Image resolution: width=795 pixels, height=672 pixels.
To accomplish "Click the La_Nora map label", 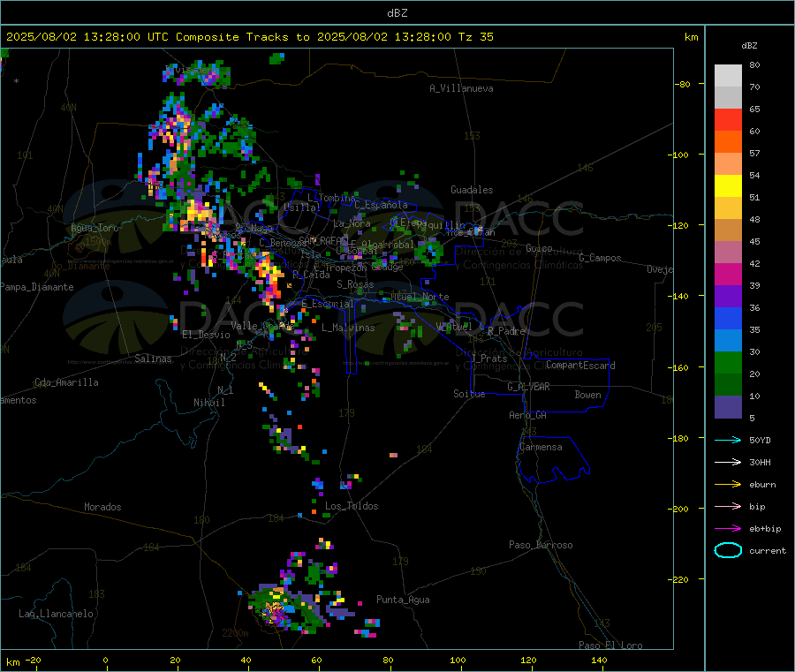I will [x=352, y=223].
